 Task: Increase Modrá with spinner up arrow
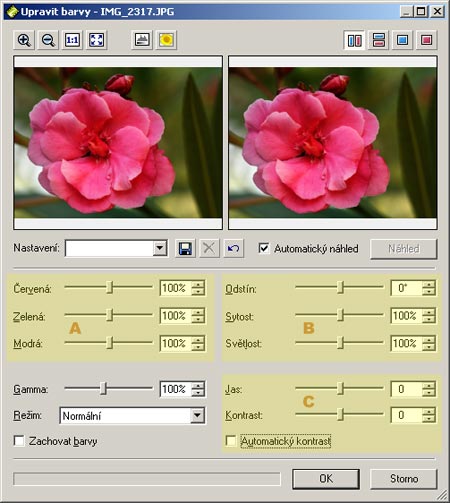[x=198, y=340]
